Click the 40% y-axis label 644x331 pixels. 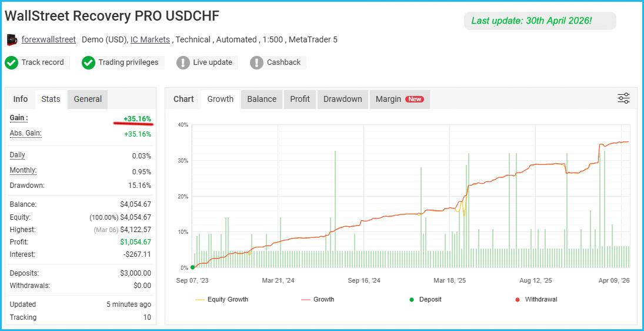coord(183,125)
